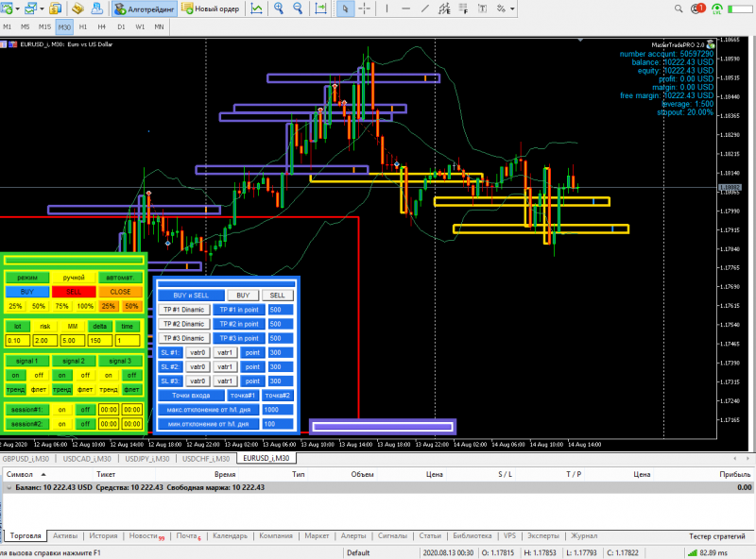Select the text label tool
Screen dimensions: 756x559
(x=482, y=8)
